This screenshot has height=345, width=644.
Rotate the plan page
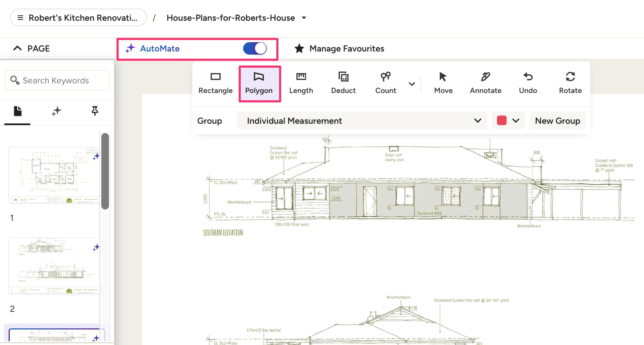click(x=570, y=83)
